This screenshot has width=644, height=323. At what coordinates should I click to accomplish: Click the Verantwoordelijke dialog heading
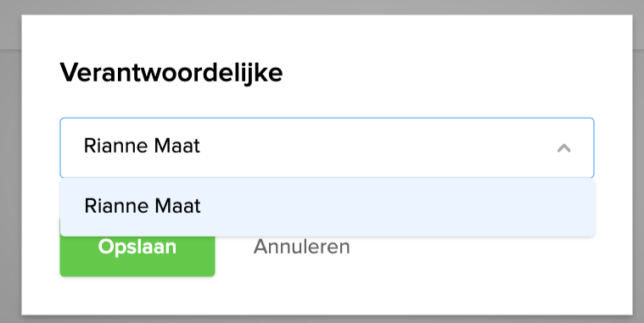click(x=171, y=73)
